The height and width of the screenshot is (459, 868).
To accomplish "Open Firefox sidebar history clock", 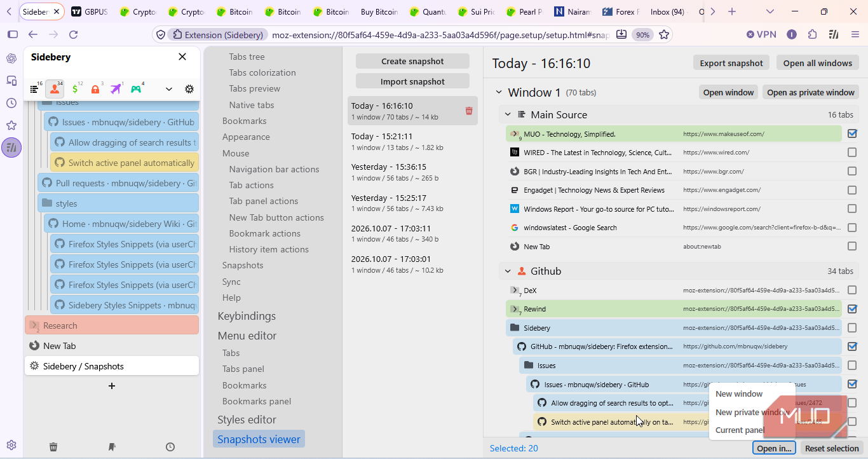I will (x=11, y=103).
